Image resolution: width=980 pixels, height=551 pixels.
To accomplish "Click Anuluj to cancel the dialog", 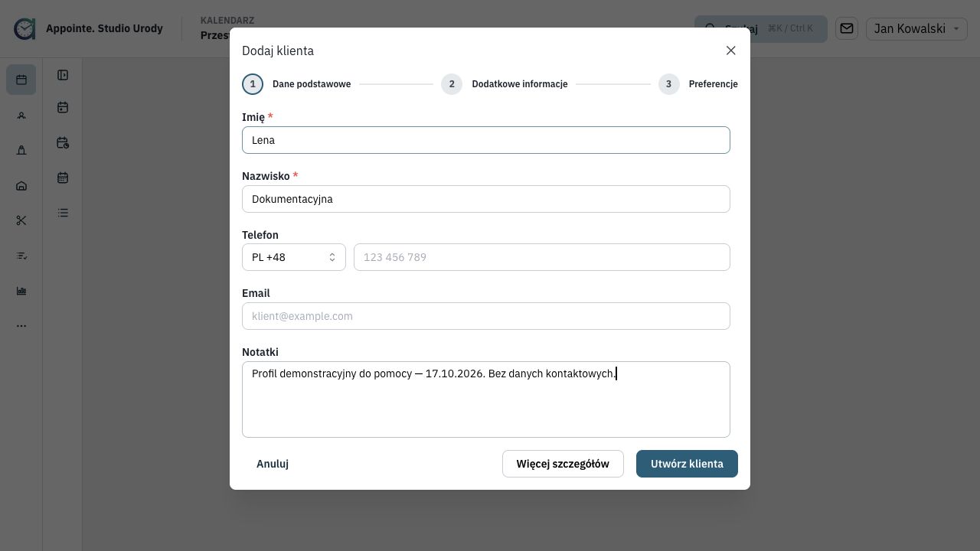I will 273,464.
